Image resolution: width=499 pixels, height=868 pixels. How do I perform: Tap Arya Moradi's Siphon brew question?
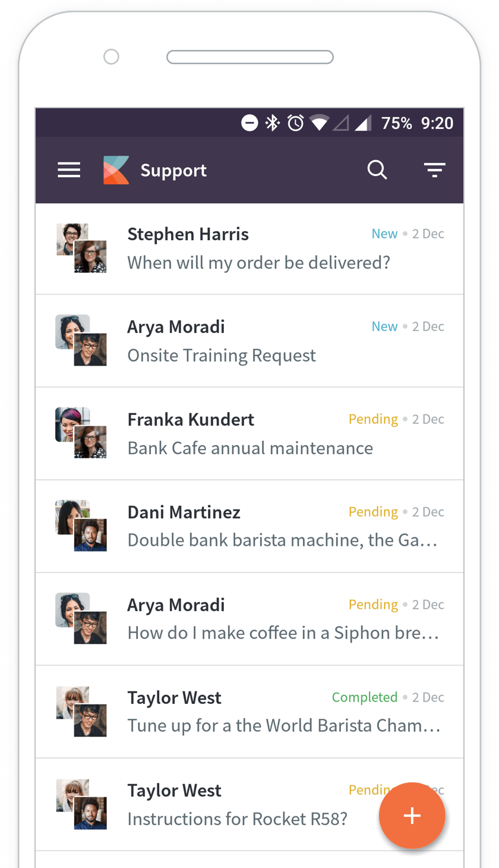[249, 619]
